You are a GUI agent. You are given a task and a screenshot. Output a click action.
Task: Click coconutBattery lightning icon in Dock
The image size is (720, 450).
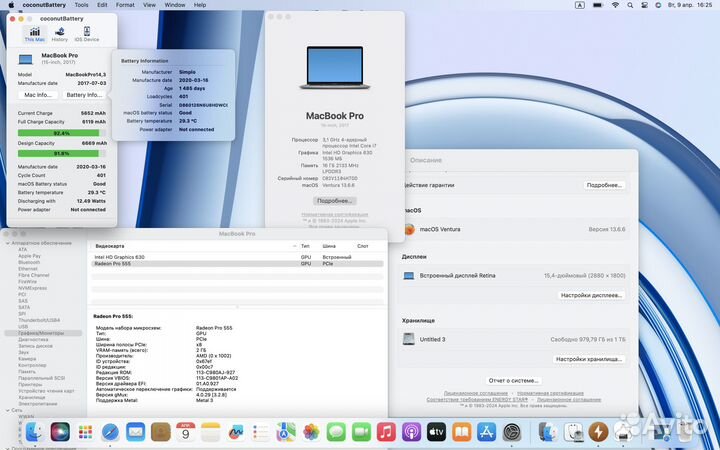pos(598,432)
